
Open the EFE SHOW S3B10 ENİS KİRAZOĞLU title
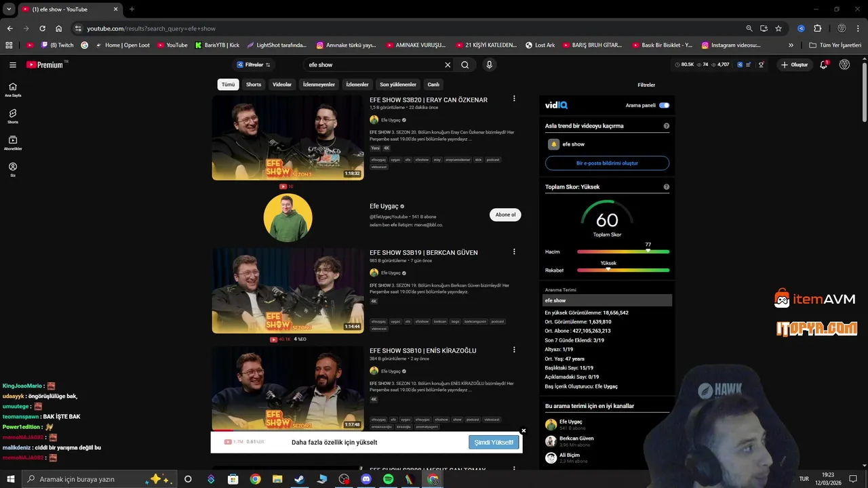point(423,351)
